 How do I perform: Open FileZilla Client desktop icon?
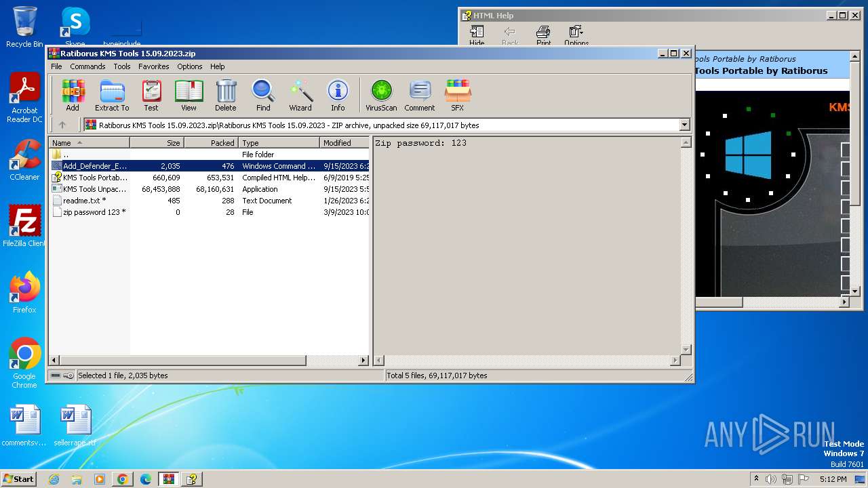[24, 226]
